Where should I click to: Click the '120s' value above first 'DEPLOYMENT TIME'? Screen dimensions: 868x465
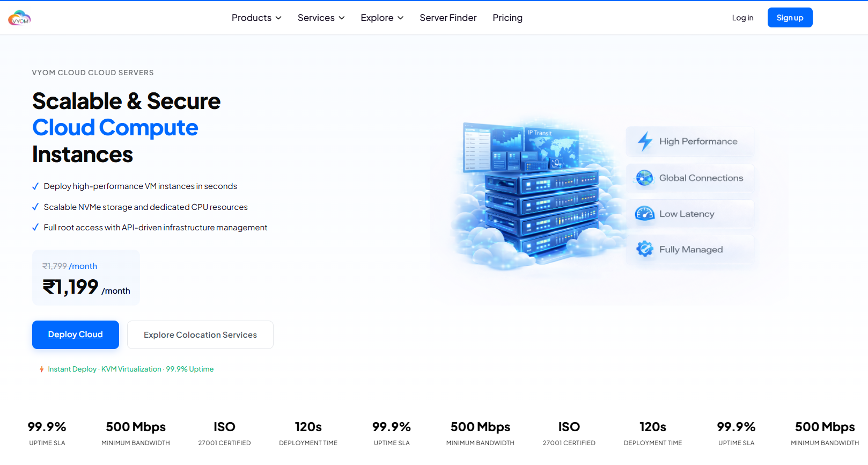[x=308, y=427]
